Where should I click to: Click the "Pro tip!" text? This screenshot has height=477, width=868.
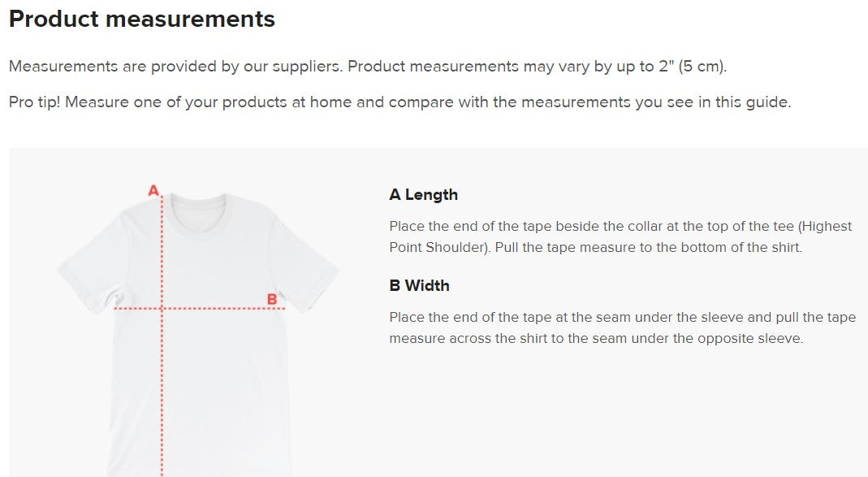click(x=34, y=102)
